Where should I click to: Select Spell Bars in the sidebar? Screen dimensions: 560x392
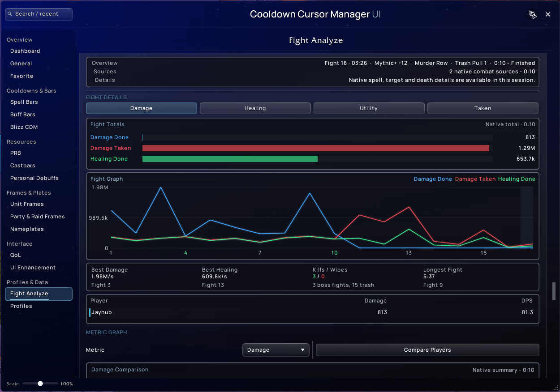[x=24, y=102]
